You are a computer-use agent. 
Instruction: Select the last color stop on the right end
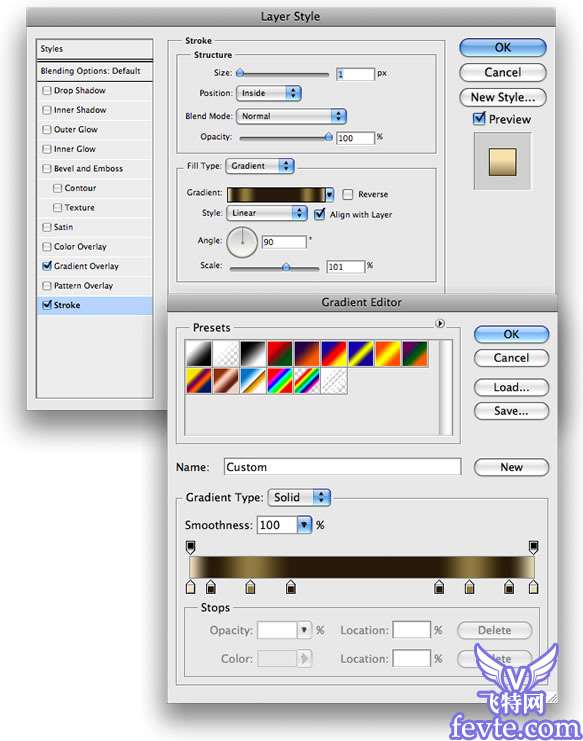point(533,587)
